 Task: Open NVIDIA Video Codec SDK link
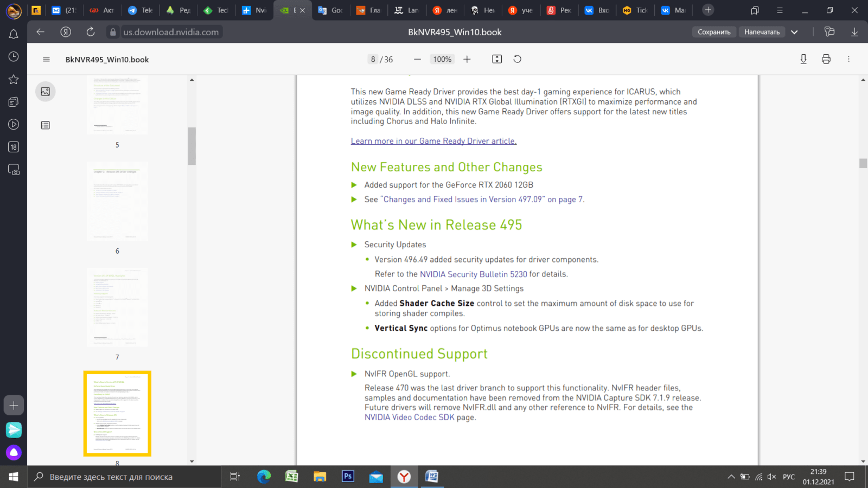[410, 418]
